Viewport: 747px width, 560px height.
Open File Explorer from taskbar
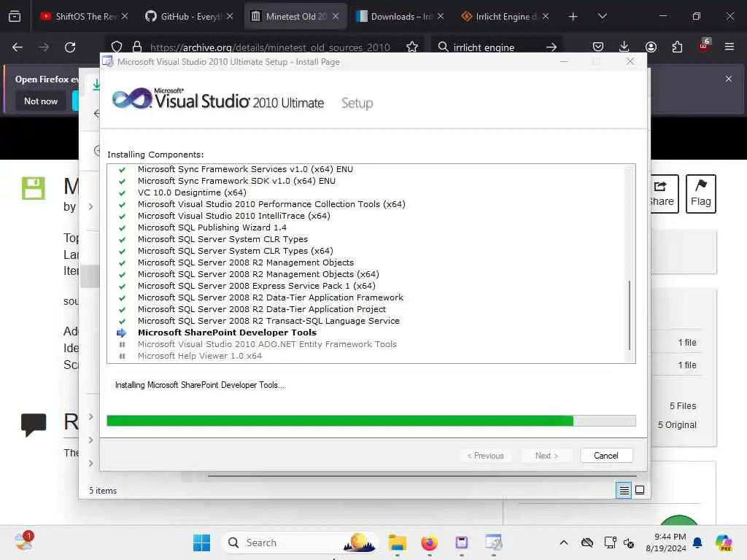coord(397,542)
